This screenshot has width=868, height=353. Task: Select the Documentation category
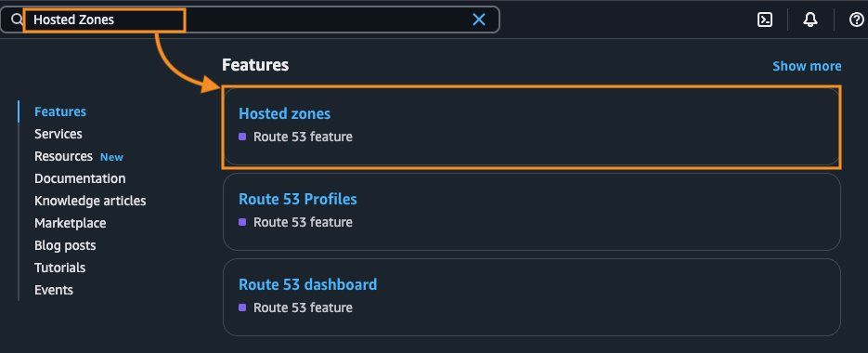[80, 178]
